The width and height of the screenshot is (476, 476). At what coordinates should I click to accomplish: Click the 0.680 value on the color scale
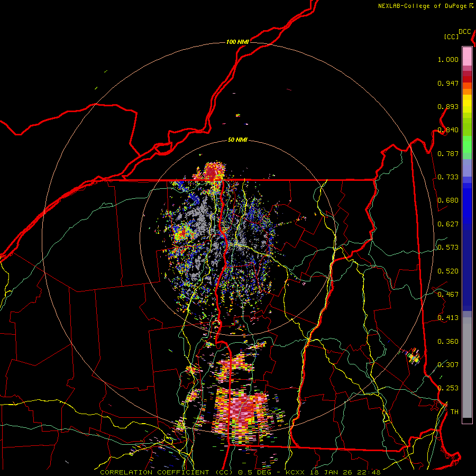pyautogui.click(x=448, y=200)
